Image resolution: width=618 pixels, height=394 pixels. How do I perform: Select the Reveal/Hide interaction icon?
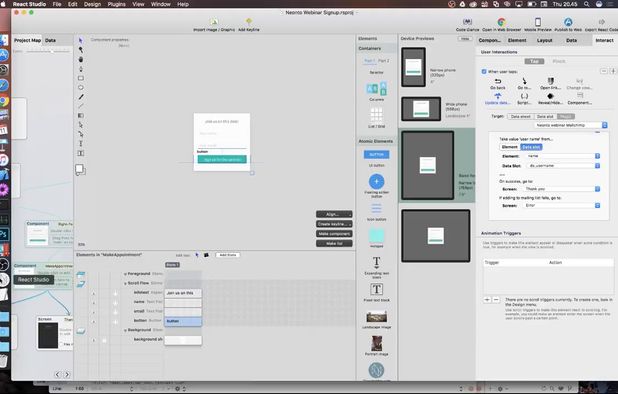tap(551, 96)
